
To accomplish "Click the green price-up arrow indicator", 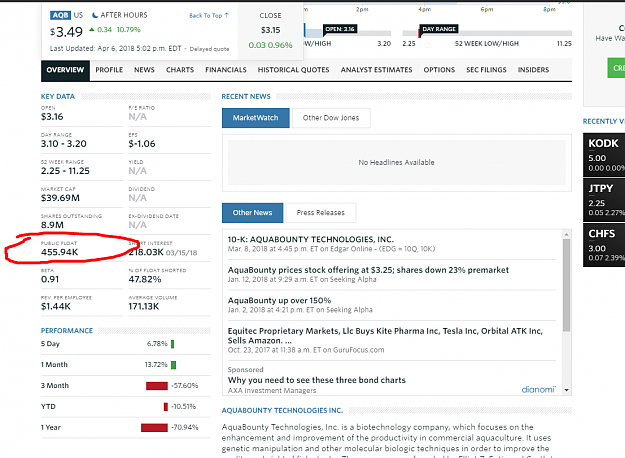I will (x=92, y=29).
